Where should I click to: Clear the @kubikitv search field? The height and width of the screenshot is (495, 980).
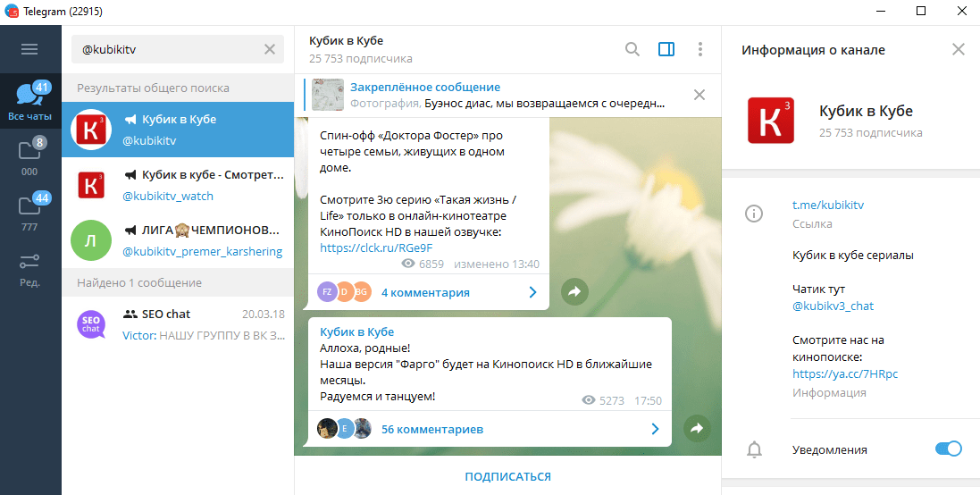pyautogui.click(x=270, y=49)
